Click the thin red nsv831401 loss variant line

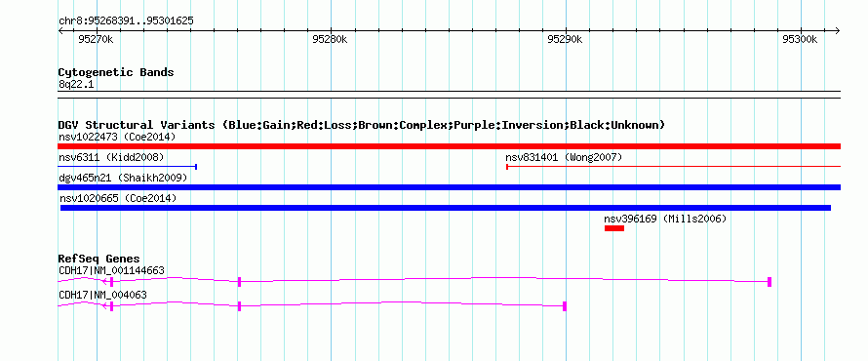[673, 167]
